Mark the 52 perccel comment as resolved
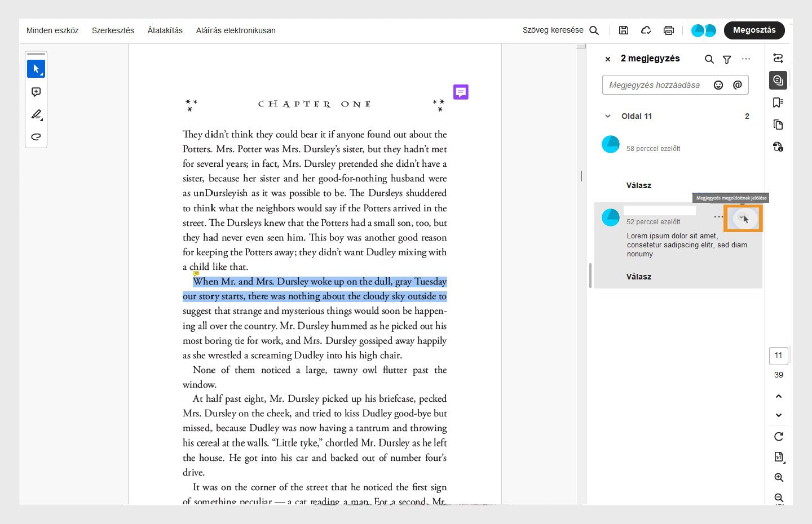 (x=744, y=218)
